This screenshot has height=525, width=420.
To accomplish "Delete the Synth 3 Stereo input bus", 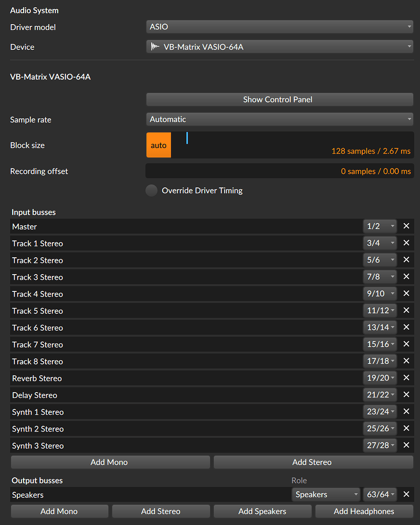I will click(x=406, y=445).
